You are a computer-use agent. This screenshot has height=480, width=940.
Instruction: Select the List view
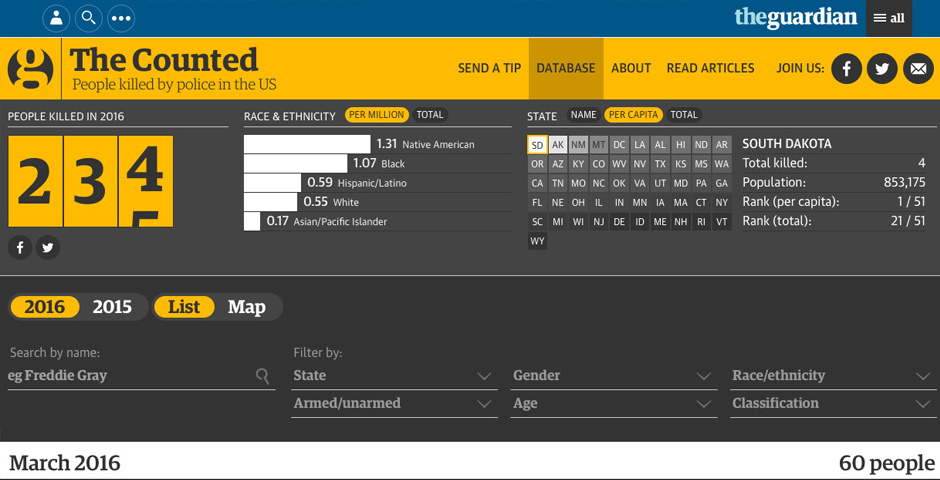184,307
